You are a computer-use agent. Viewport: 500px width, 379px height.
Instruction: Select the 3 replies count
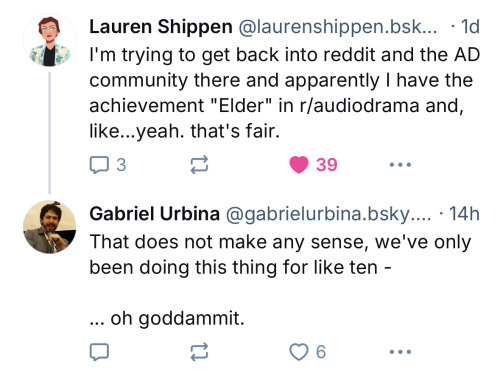(x=121, y=165)
